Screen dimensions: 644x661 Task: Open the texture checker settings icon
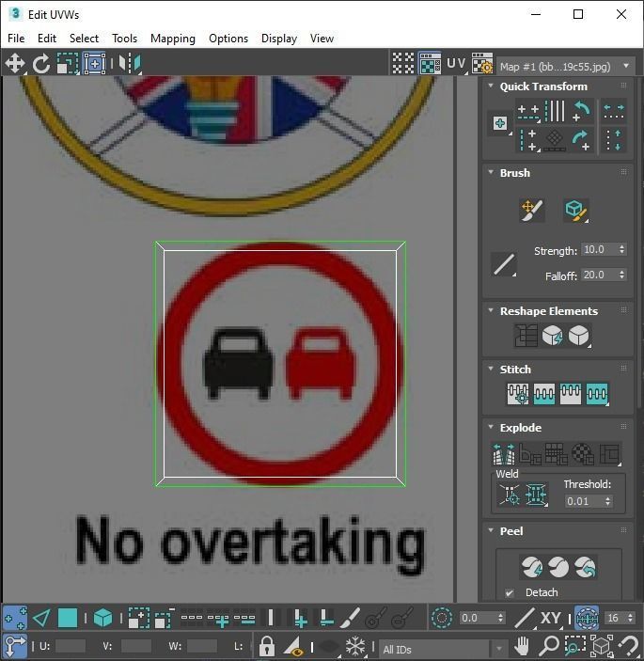(482, 63)
